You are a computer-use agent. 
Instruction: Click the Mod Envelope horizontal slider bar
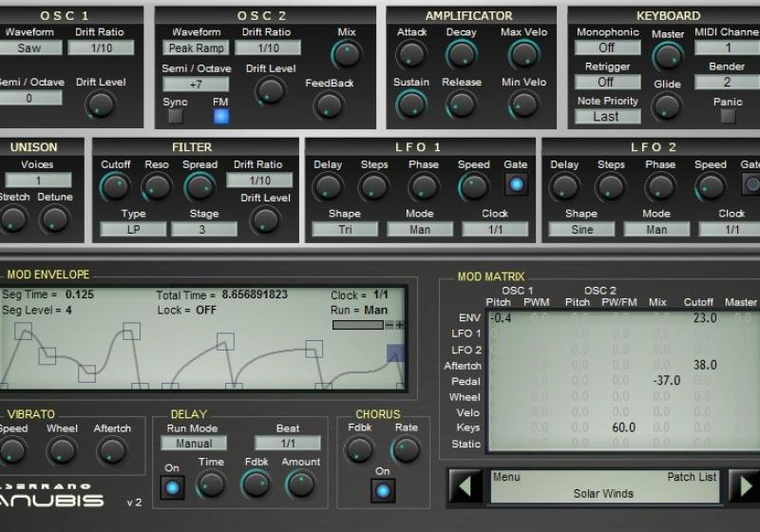[357, 325]
